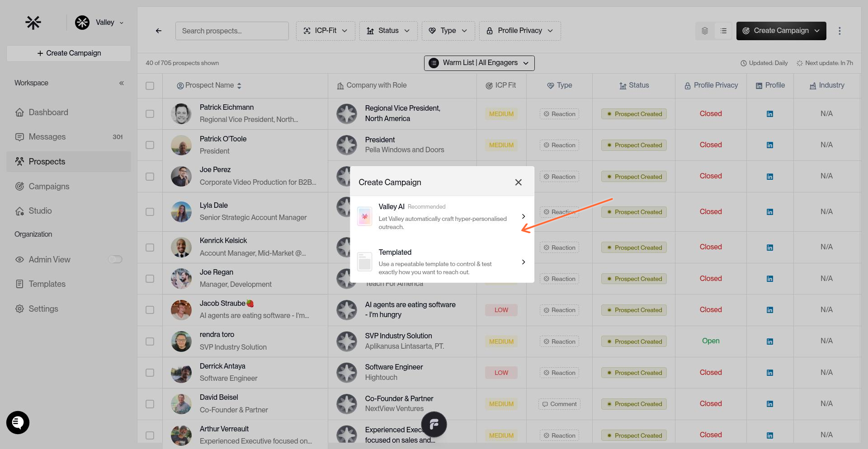Viewport: 868px width, 449px height.
Task: Check the box for Patrick Eichmann
Action: (150, 114)
